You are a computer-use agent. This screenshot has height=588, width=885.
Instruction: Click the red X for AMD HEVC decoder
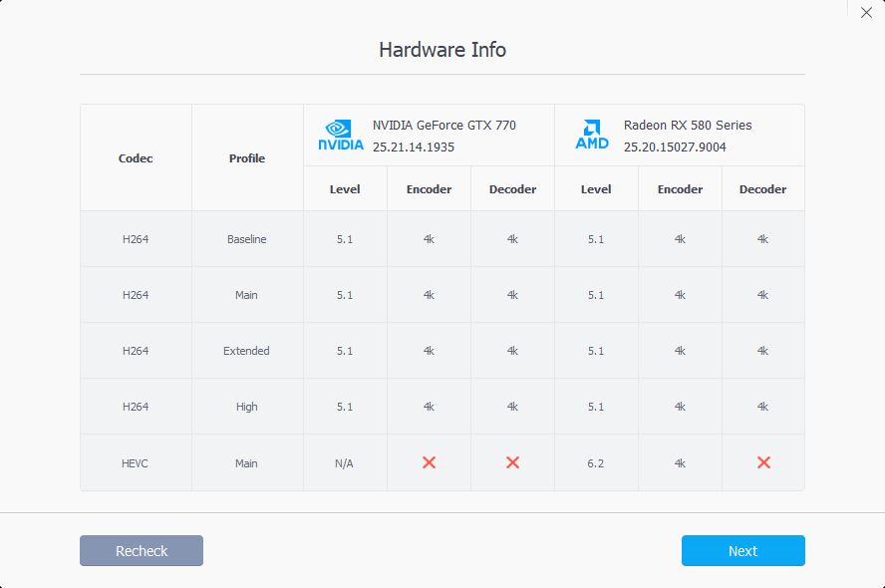pos(763,462)
